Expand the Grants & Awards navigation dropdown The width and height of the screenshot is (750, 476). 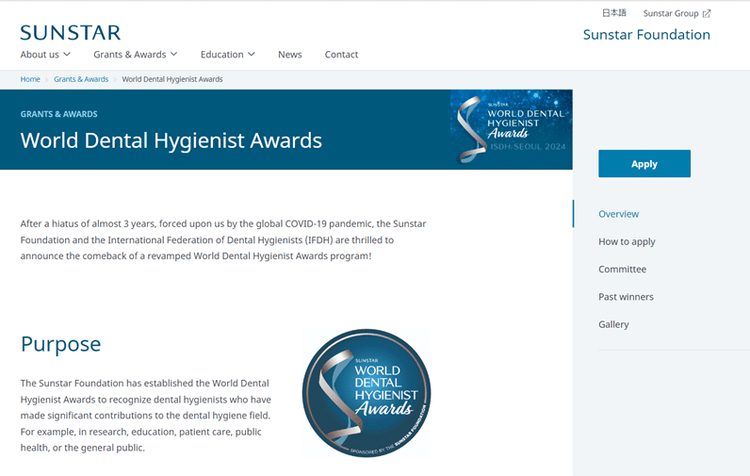[135, 55]
